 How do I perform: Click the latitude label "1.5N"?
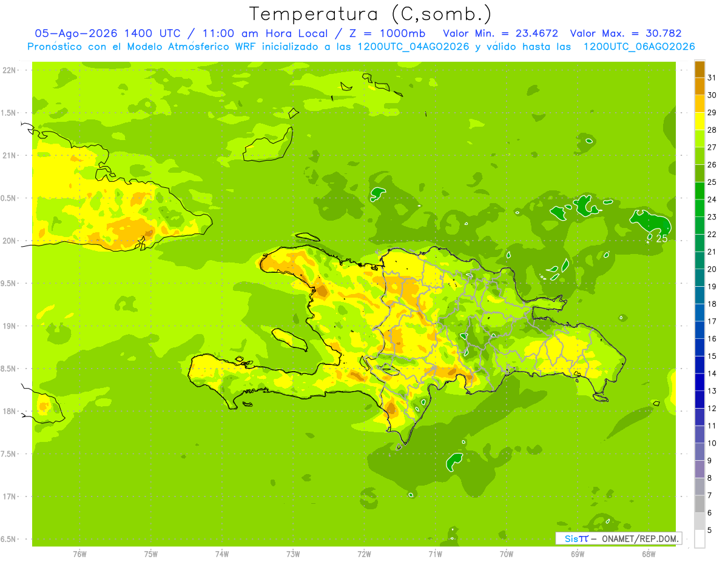pos(8,113)
